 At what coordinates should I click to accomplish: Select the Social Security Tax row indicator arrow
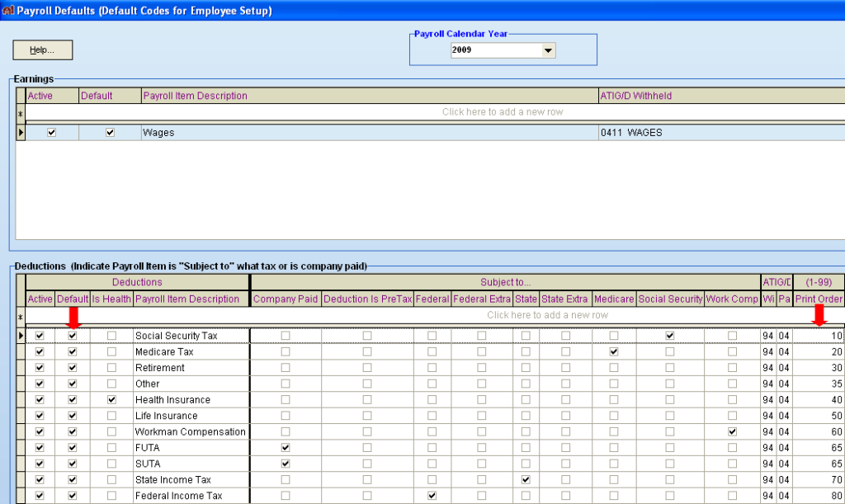(20, 335)
